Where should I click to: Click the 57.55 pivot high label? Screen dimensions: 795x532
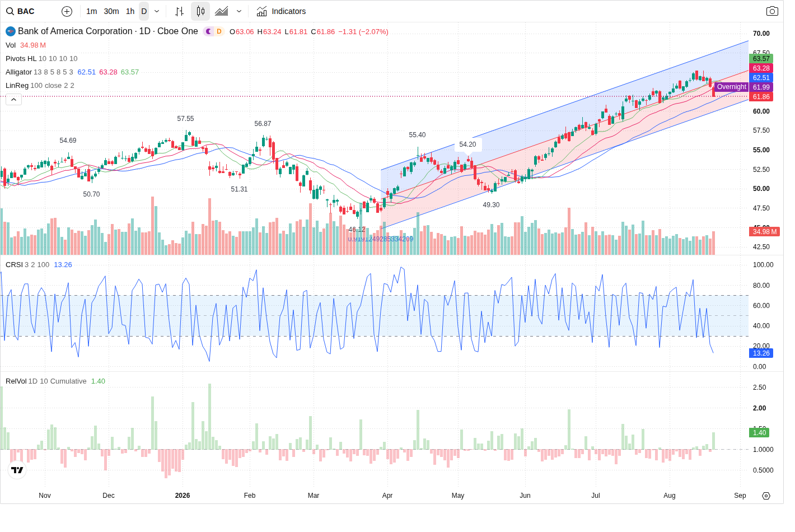186,119
